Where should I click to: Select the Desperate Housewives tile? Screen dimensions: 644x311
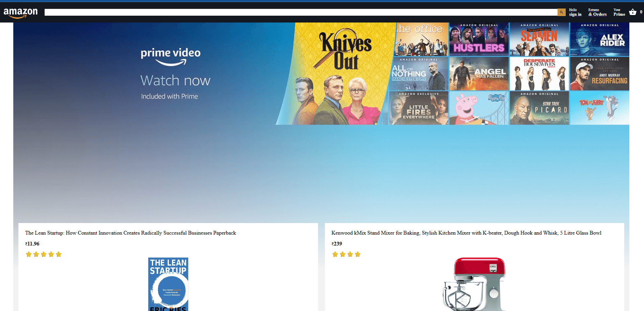pos(539,74)
